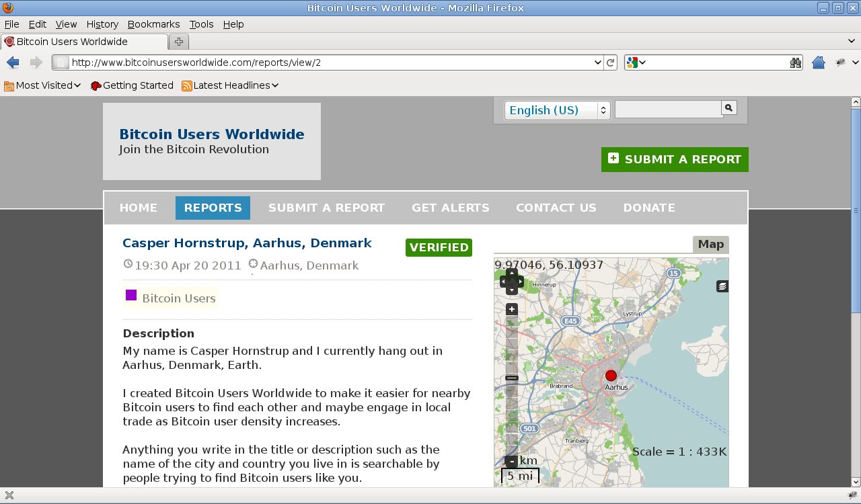Open Firefox home page via house icon
Screen dimensions: 861x504
point(819,62)
